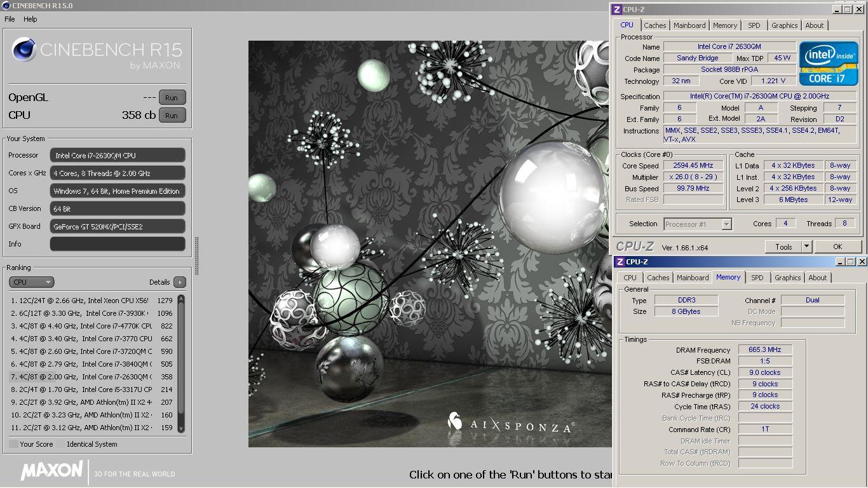Select the Athlon 3.12 GHz ranking row

pos(92,428)
